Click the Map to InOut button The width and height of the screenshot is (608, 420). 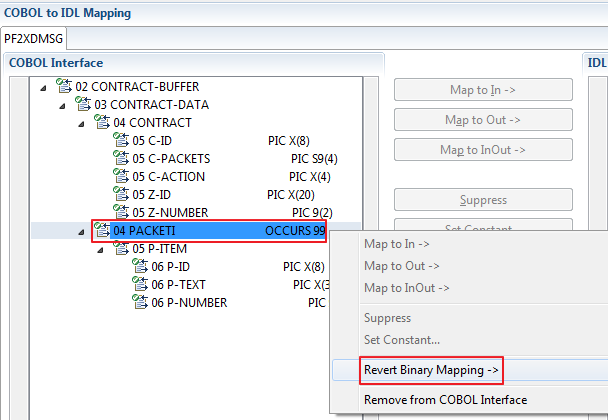[483, 150]
